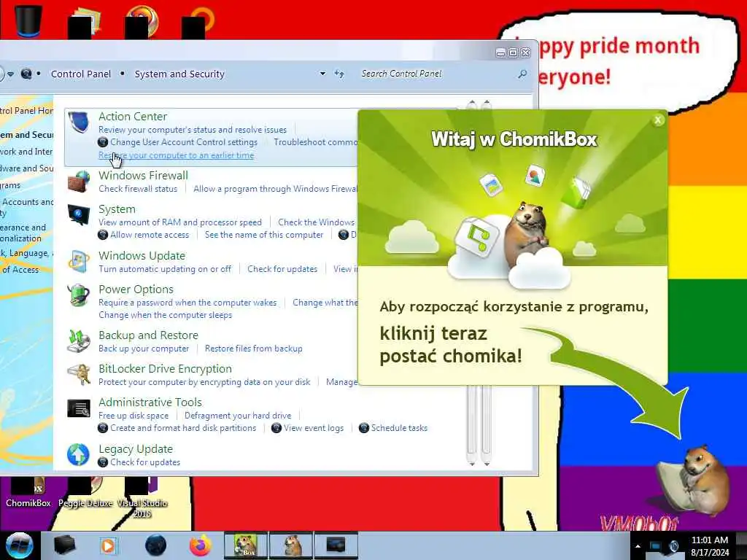Click Control Panel in the breadcrumb
747x560 pixels.
pos(80,74)
